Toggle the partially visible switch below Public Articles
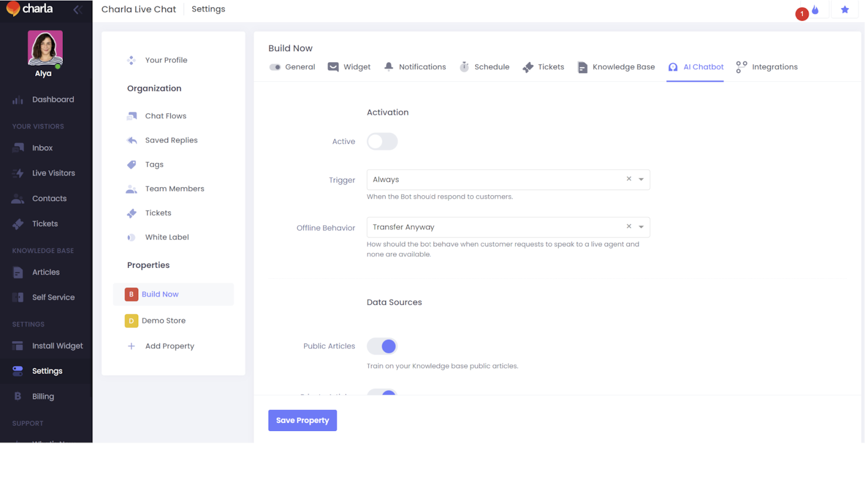 (x=382, y=395)
